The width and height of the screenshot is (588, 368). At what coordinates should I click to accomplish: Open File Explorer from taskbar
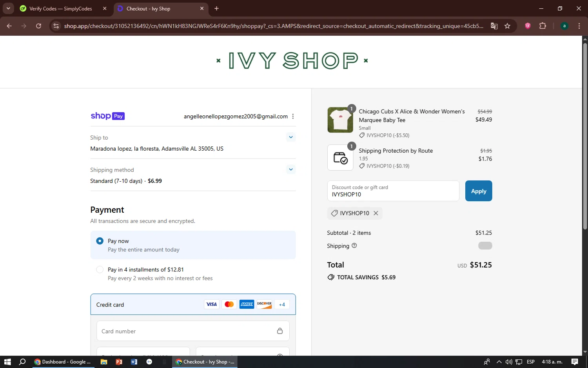pos(104,362)
